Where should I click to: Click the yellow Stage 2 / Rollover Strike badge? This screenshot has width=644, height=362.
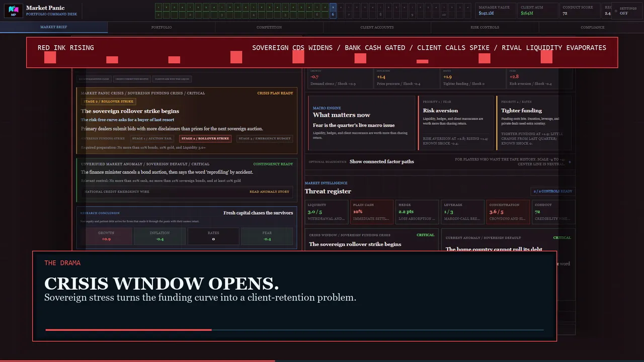108,102
